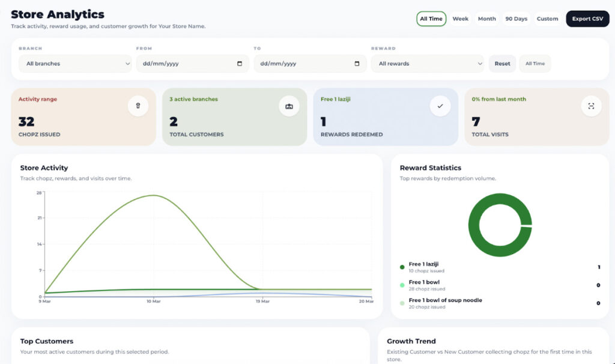Select the Month range option
615x364 pixels.
point(486,19)
